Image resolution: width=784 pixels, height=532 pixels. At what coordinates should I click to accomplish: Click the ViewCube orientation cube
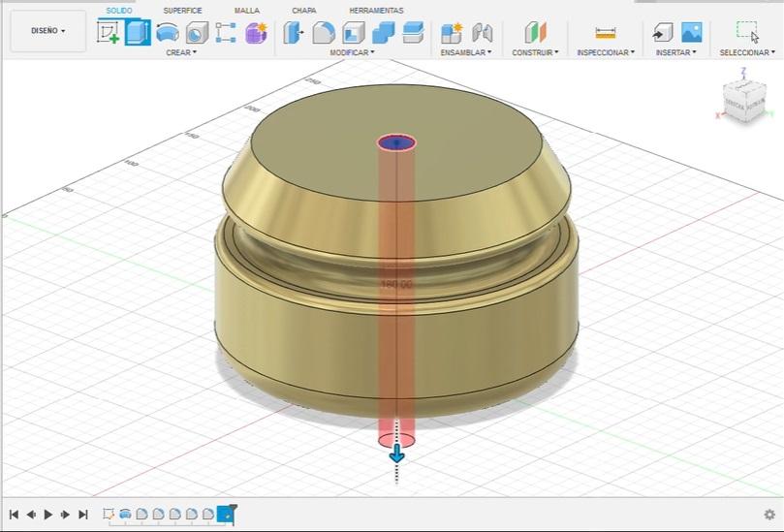tap(744, 102)
